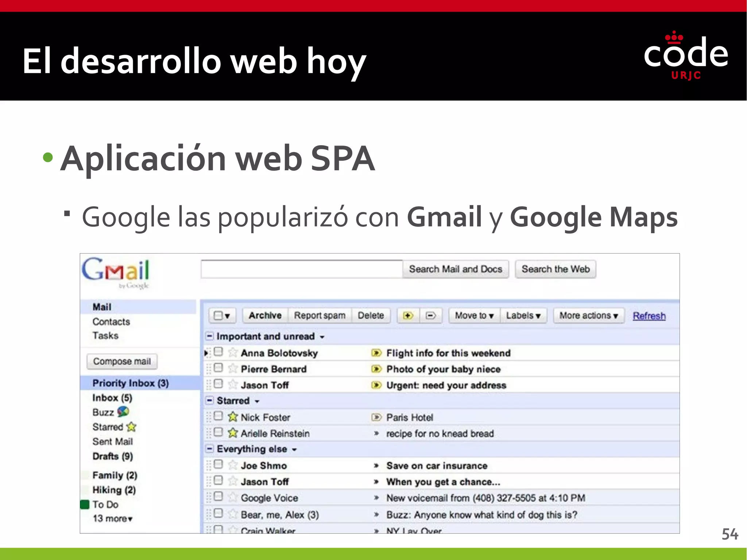
Task: Select Inbox (5)
Action: pos(112,398)
